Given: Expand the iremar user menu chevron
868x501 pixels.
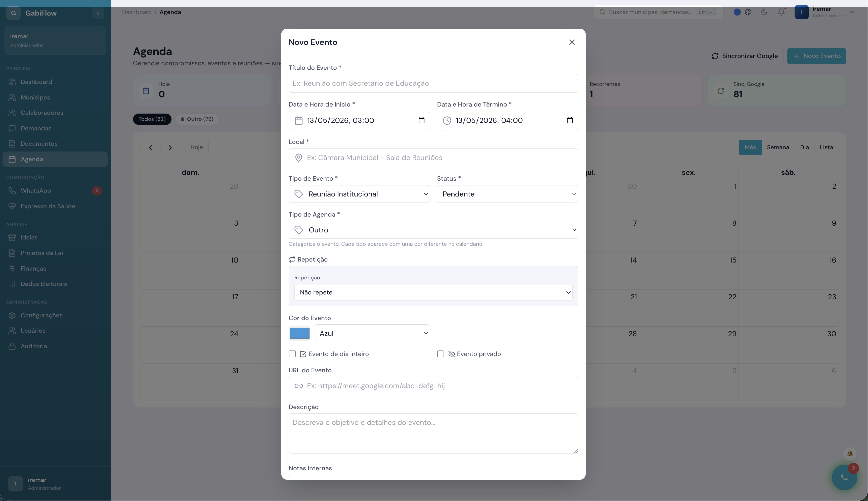Looking at the screenshot, I should tap(852, 12).
